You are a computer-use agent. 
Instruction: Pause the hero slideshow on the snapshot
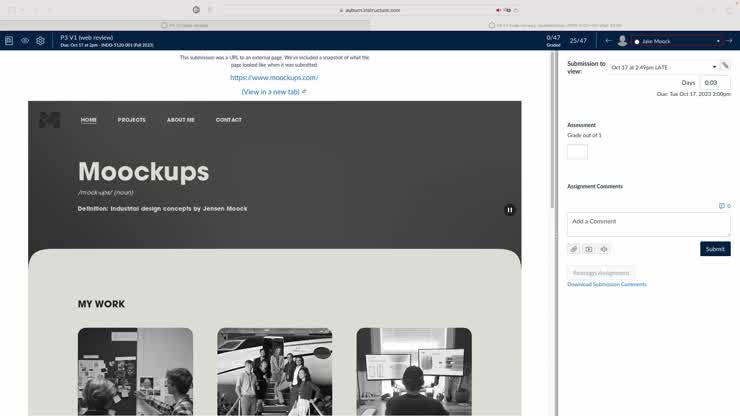(x=509, y=210)
